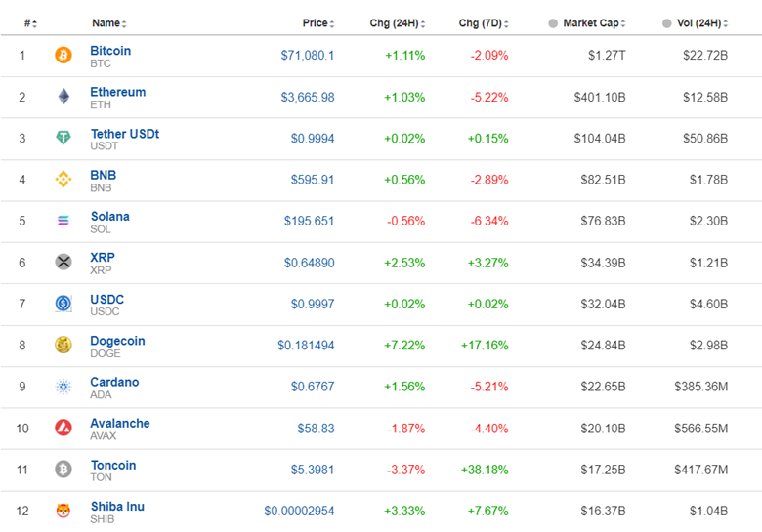The image size is (762, 532).
Task: Click Toncoin price $5.3981
Action: [313, 470]
